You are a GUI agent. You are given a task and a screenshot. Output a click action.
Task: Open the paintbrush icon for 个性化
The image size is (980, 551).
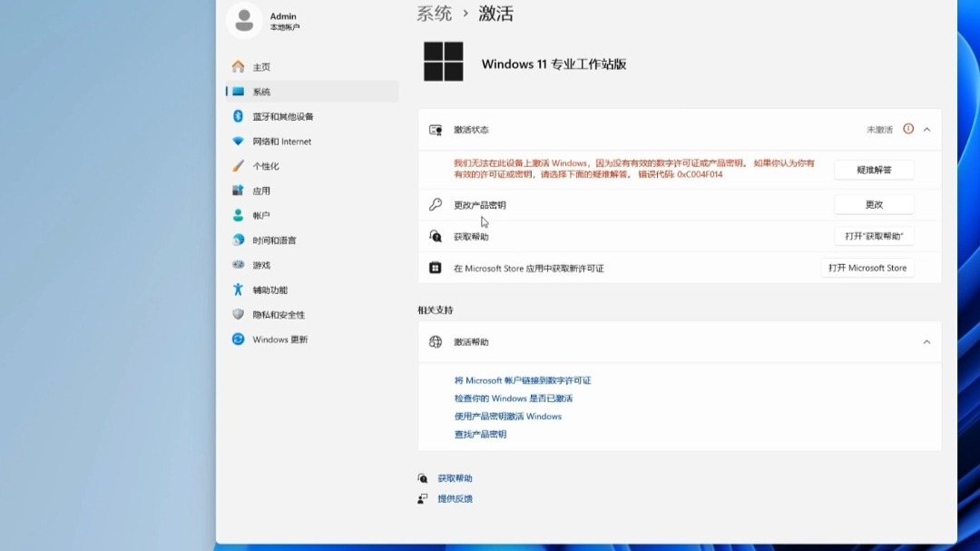click(x=238, y=166)
